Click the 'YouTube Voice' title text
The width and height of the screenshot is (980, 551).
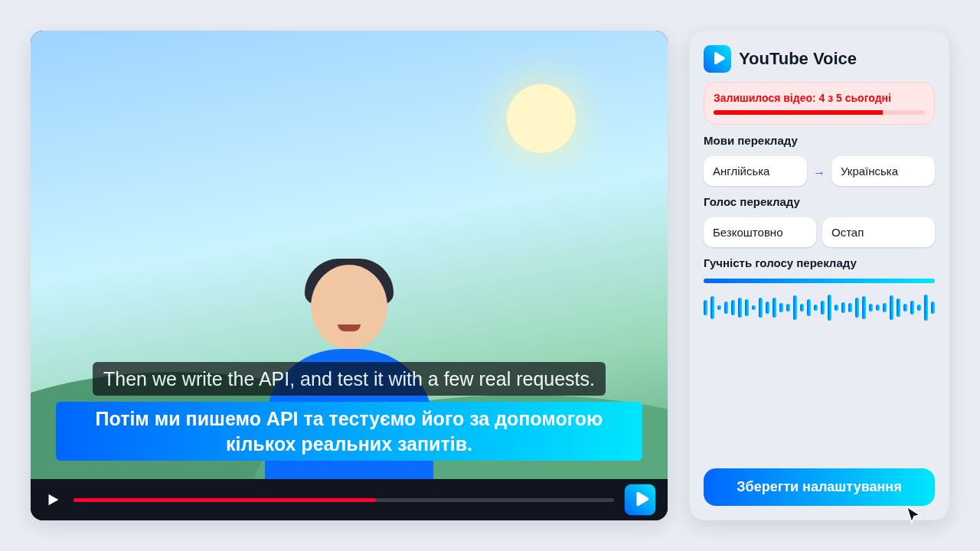(798, 59)
